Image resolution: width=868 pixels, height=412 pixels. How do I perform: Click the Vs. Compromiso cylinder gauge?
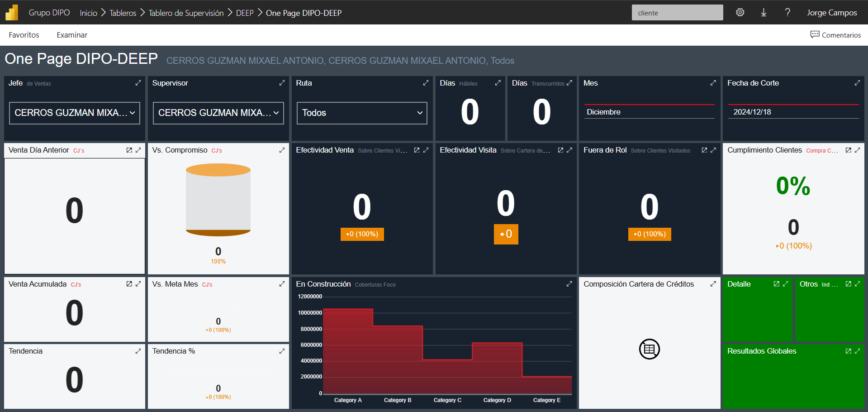[218, 200]
